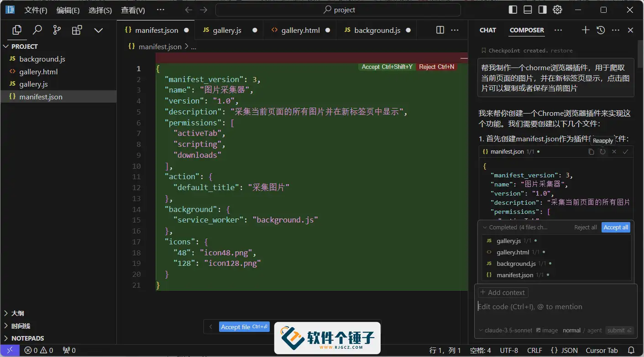This screenshot has width=644, height=357.
Task: Select agent composer mode
Action: pyautogui.click(x=594, y=331)
